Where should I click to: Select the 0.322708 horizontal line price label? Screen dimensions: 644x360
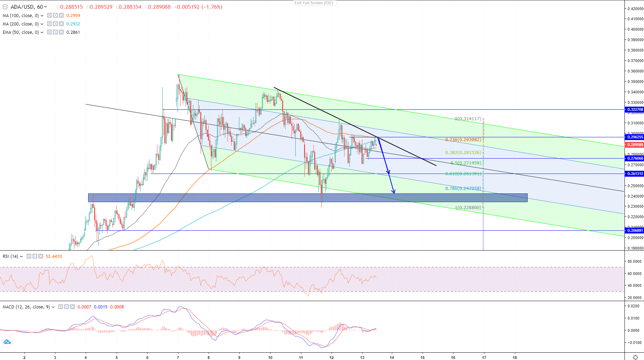tap(635, 110)
